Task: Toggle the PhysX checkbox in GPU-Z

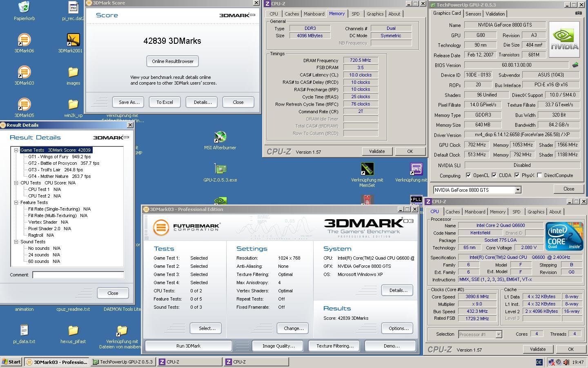Action: point(517,175)
